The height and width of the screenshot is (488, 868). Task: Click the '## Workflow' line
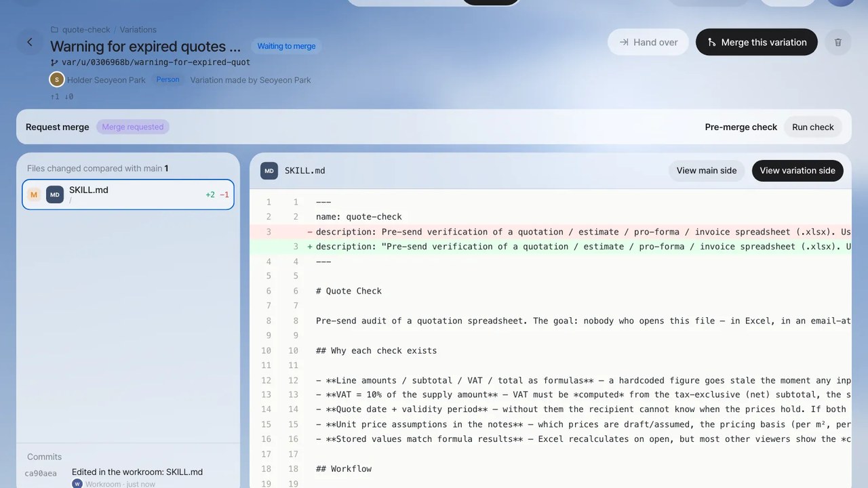pyautogui.click(x=344, y=469)
